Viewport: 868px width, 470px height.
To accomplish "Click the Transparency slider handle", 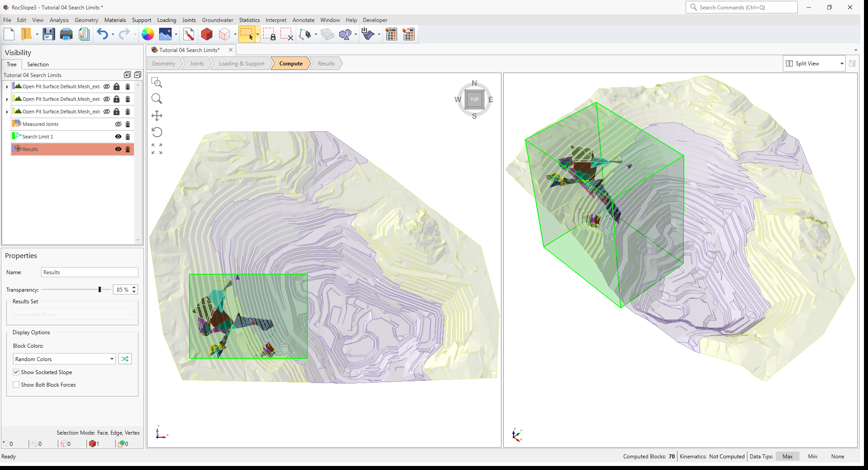I will coord(99,289).
